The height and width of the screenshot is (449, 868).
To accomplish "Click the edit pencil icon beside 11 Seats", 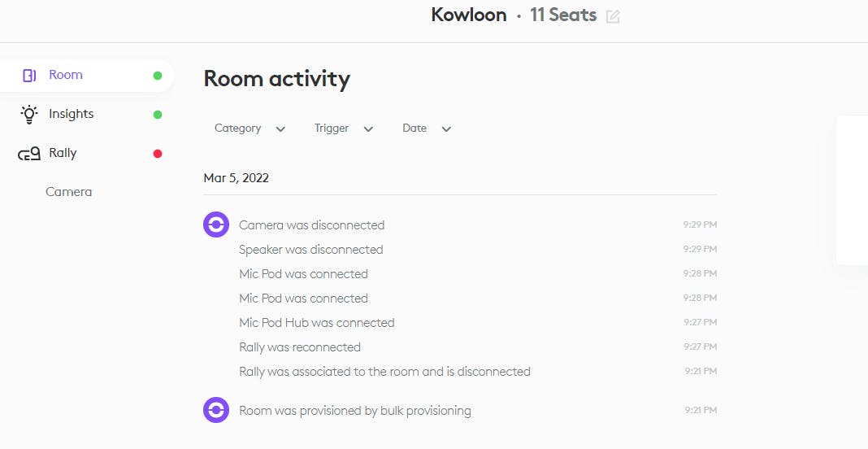I will pos(613,16).
